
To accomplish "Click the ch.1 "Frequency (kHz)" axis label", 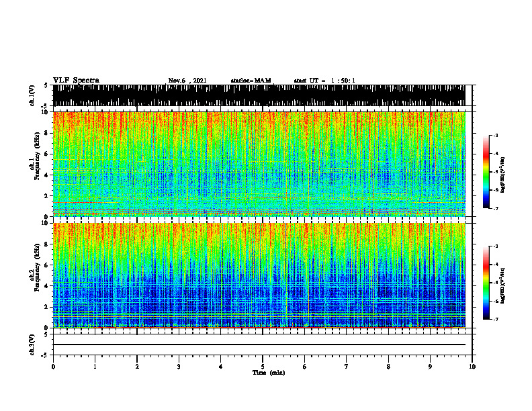I will pos(38,156).
